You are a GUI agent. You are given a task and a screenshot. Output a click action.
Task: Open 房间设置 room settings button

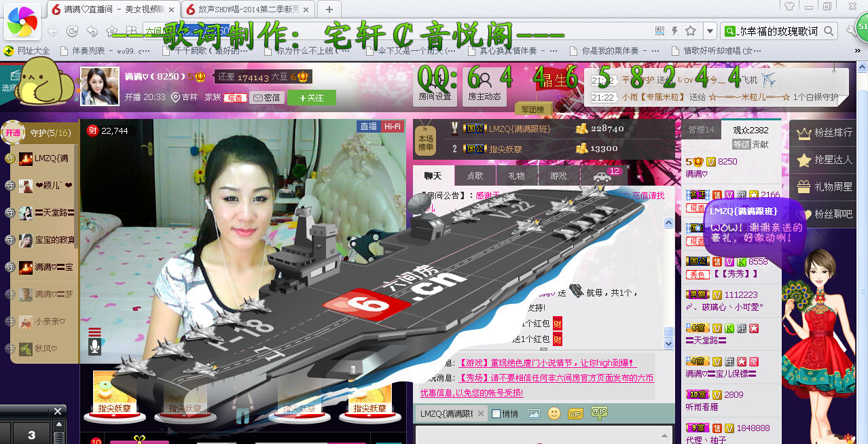pos(435,87)
